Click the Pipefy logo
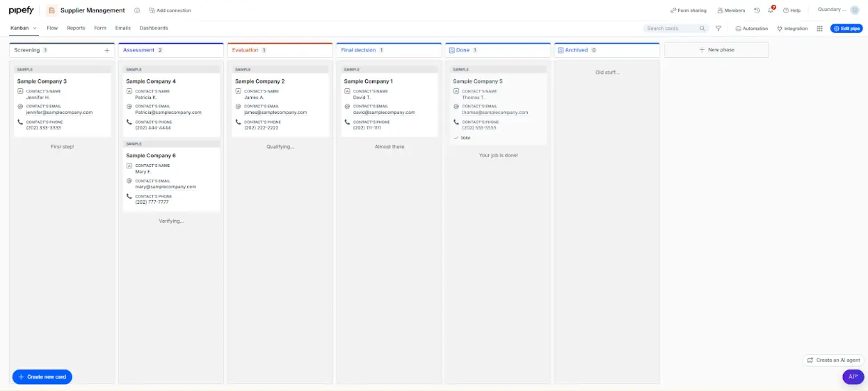Viewport: 868px width, 391px height. (x=21, y=10)
